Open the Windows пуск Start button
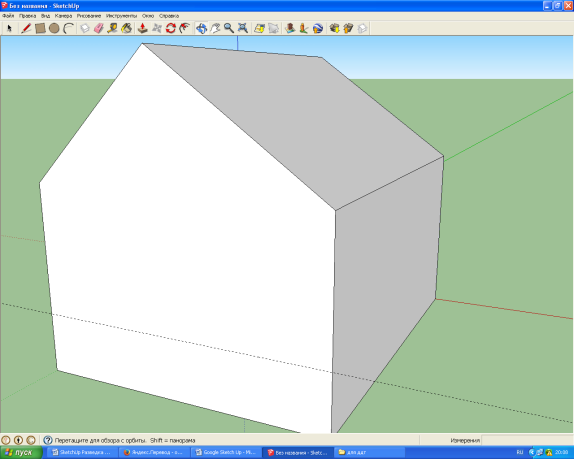Screen dimensions: 574x459 pyautogui.click(x=21, y=453)
